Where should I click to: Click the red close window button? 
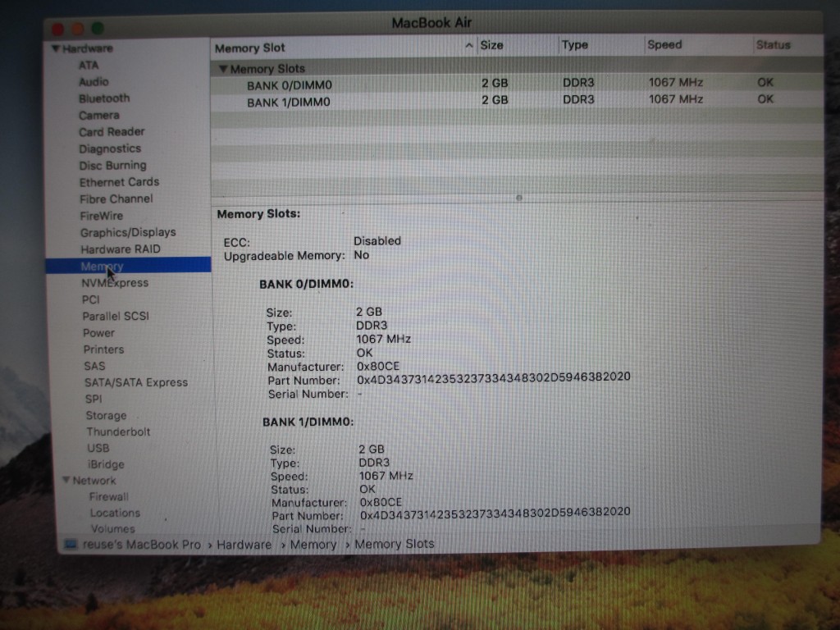58,29
